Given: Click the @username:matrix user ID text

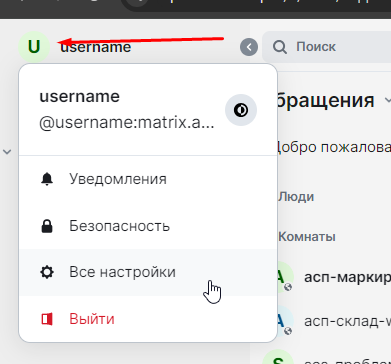Looking at the screenshot, I should [x=127, y=123].
